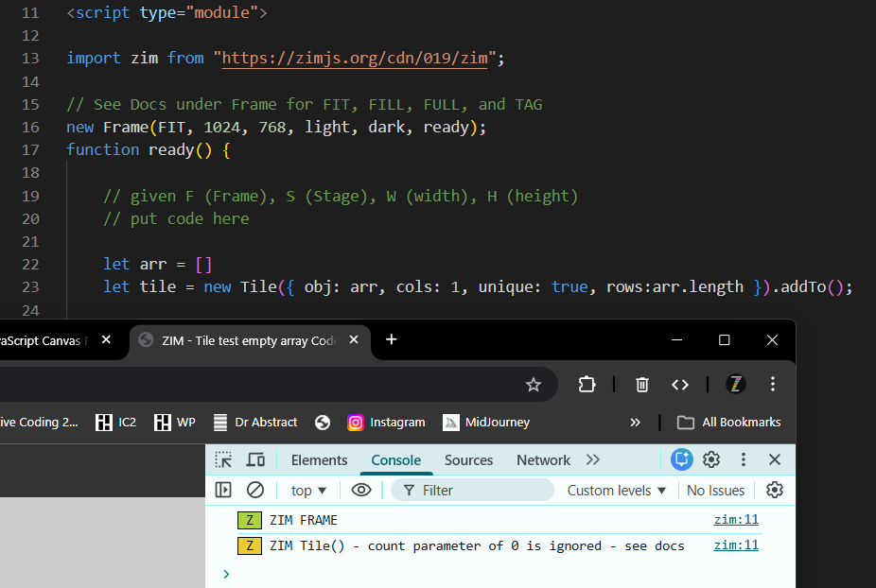Expand the top context dropdown
The width and height of the screenshot is (876, 588).
pyautogui.click(x=308, y=490)
